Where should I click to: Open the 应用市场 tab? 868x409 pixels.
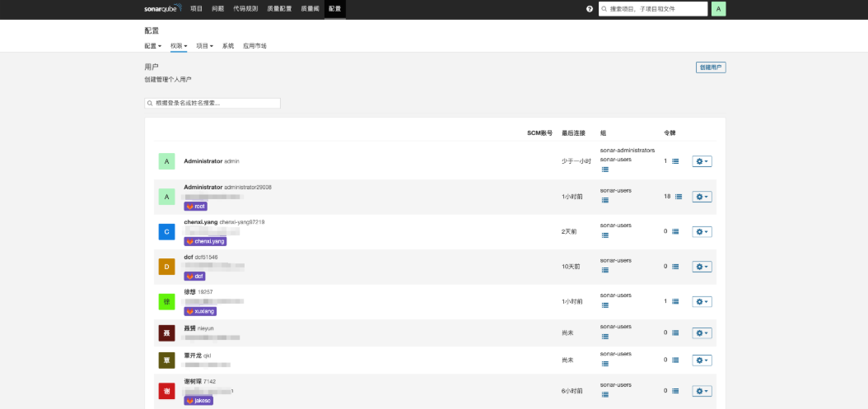point(254,46)
